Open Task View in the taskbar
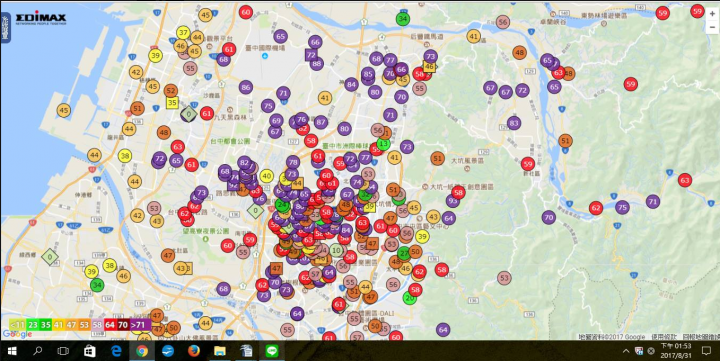The image size is (720, 361). pyautogui.click(x=63, y=351)
